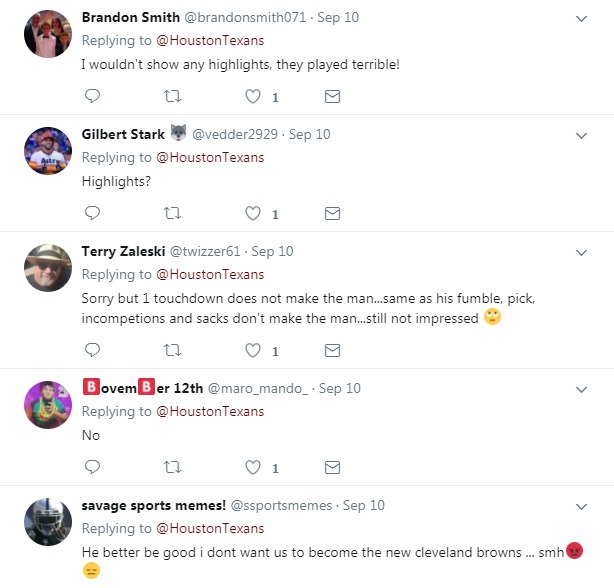Like Brandon Smith's tweet
This screenshot has width=614, height=588.
[253, 97]
